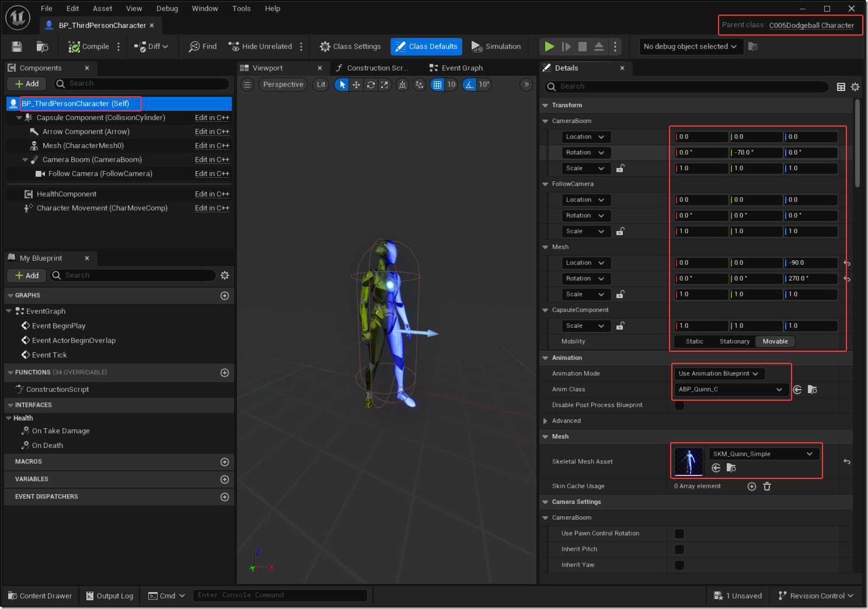Open the Debug menu
868x609 pixels.
(x=167, y=8)
